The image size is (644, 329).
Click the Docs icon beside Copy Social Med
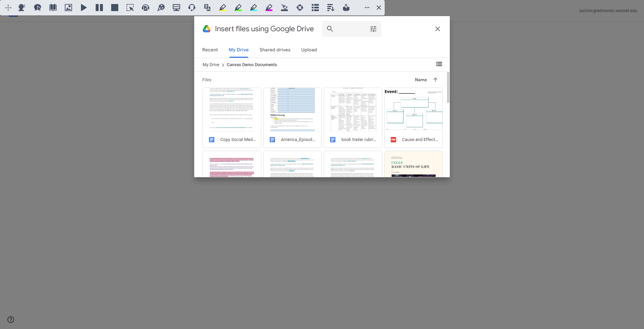coord(212,140)
